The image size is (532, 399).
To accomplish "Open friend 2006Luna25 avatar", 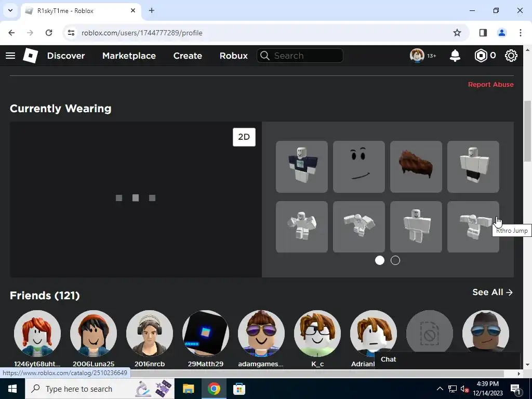I will pos(94,334).
